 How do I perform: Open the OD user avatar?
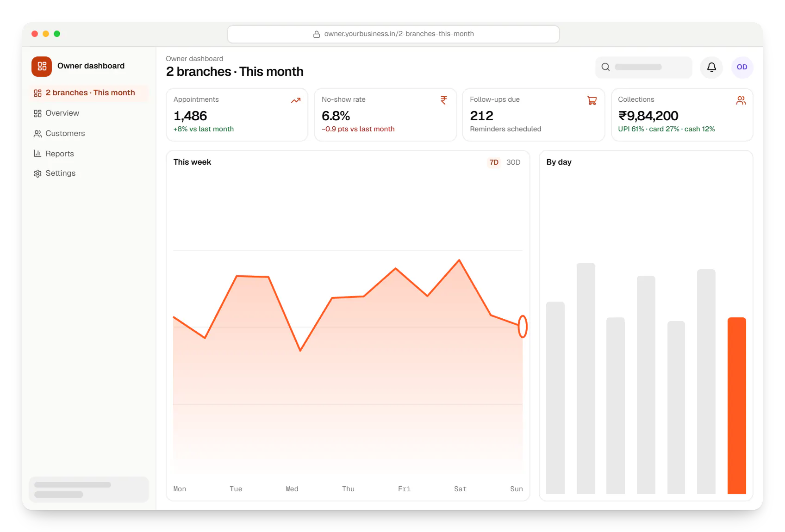coord(742,67)
